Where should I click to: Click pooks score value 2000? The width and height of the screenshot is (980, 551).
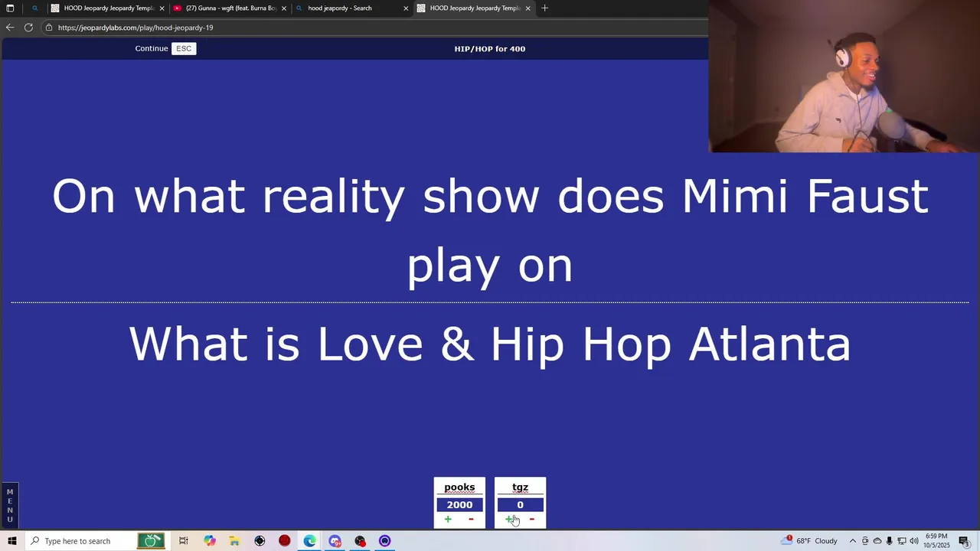[x=459, y=505]
